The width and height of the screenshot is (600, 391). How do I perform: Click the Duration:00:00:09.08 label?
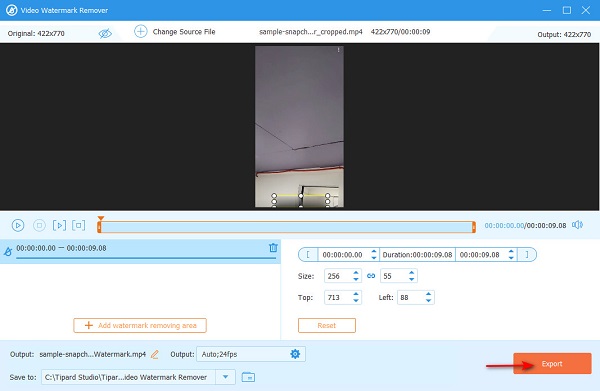(417, 255)
